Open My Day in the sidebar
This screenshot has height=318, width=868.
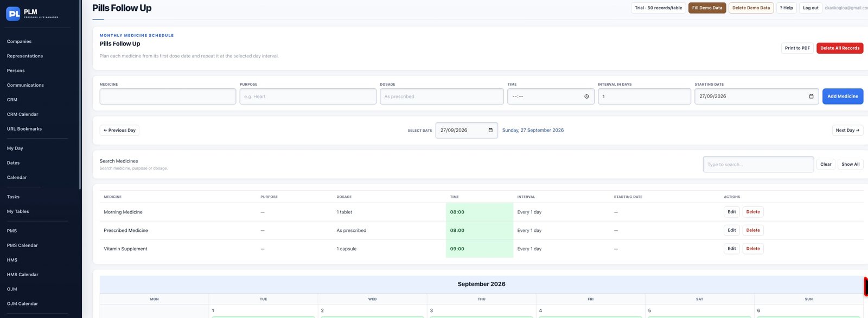15,148
